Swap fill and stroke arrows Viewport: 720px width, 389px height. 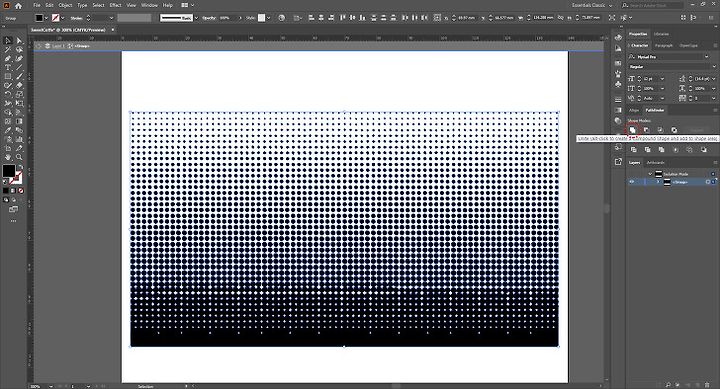click(x=20, y=167)
